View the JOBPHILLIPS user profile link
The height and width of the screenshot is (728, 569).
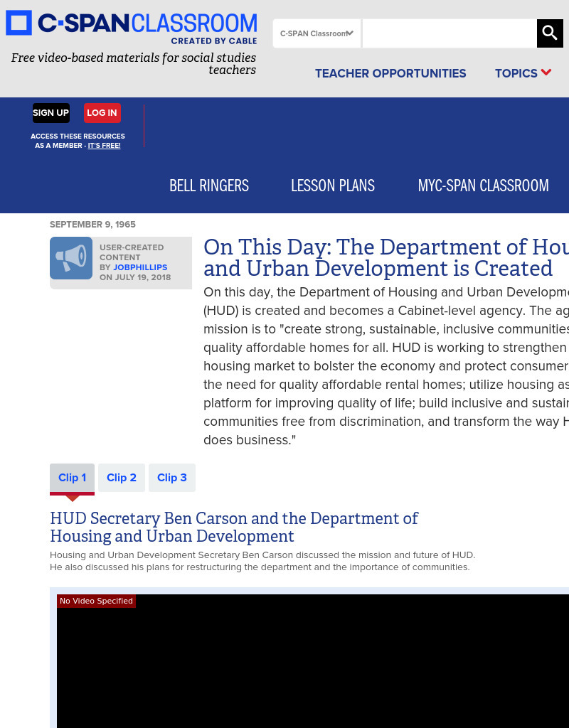[x=140, y=267]
